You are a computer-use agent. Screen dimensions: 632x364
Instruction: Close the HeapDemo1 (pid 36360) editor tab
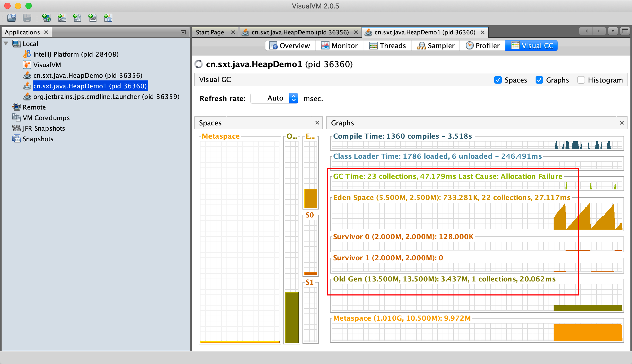pyautogui.click(x=483, y=32)
